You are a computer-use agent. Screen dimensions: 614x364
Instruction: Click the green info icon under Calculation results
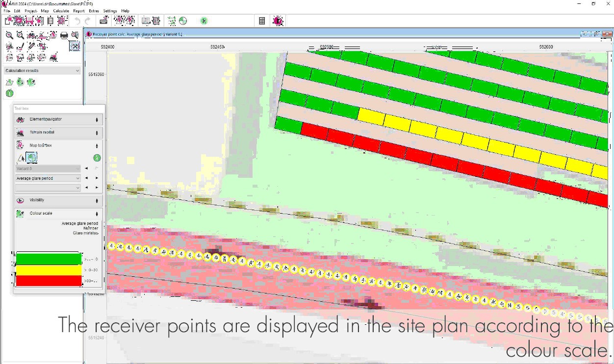(9, 93)
